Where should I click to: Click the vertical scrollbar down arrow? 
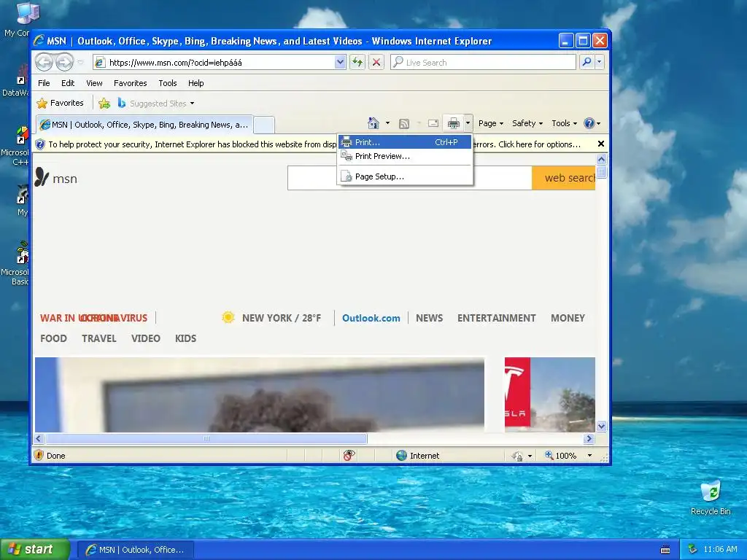coord(601,426)
